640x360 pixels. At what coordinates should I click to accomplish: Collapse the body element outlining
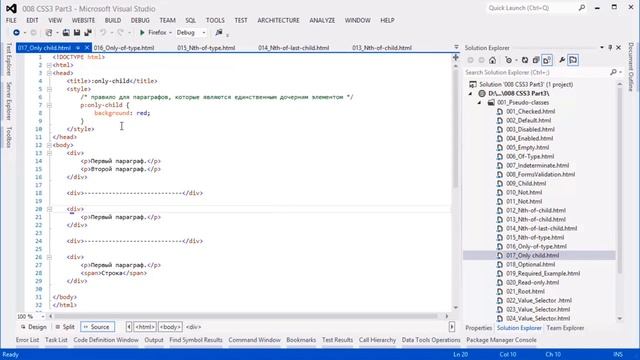(49, 145)
